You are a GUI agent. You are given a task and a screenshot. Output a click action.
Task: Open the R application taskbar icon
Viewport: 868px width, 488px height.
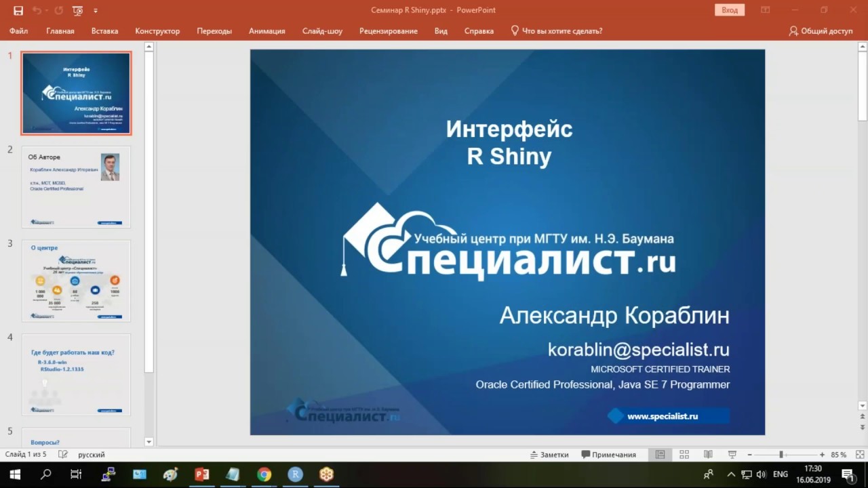coord(295,474)
